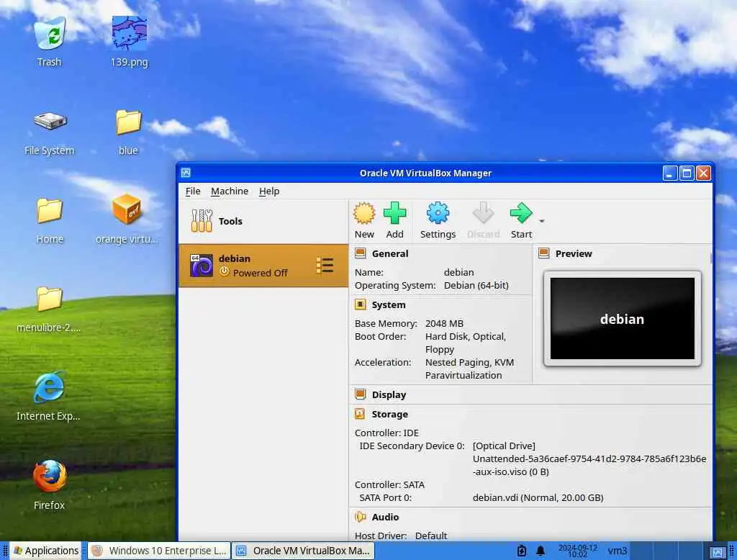737x560 pixels.
Task: Open the Machine menu
Action: click(x=230, y=191)
